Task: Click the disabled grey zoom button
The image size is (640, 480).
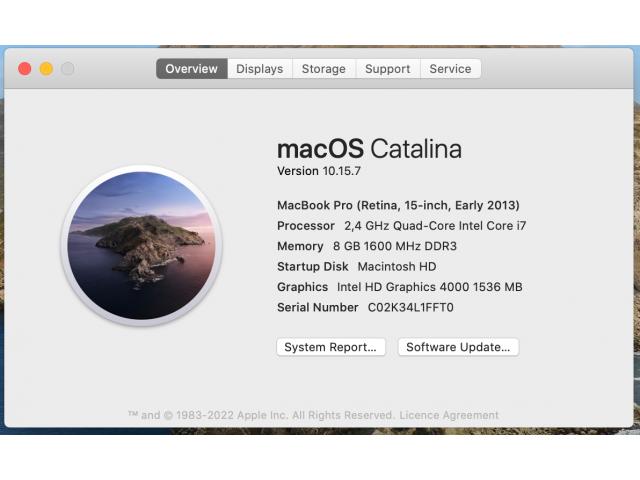Action: (68, 69)
